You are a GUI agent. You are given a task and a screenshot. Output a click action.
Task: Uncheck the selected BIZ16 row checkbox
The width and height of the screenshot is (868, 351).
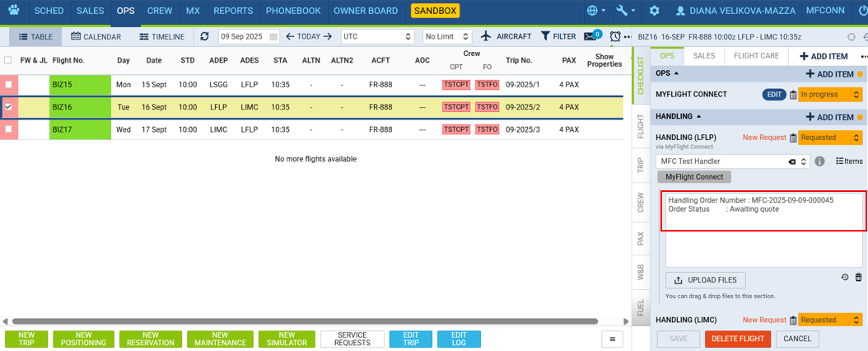tap(8, 107)
